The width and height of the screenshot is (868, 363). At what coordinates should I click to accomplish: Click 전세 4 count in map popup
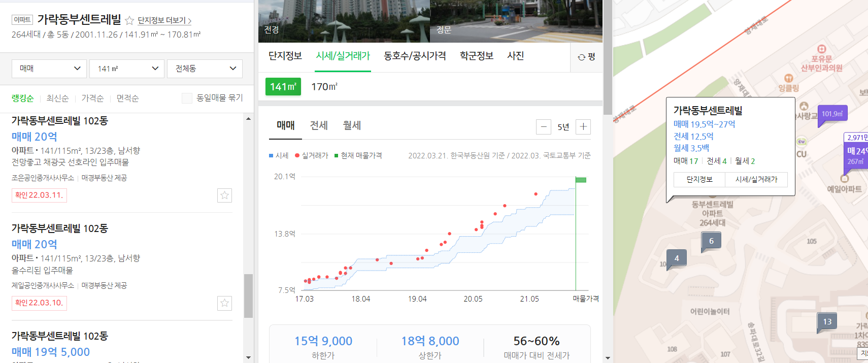(x=717, y=161)
